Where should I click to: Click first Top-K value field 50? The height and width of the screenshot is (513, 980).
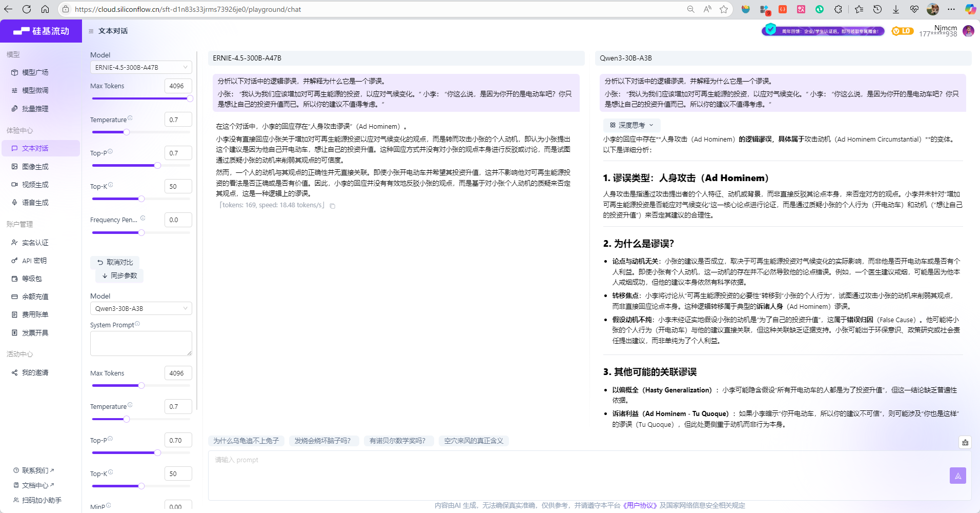178,186
